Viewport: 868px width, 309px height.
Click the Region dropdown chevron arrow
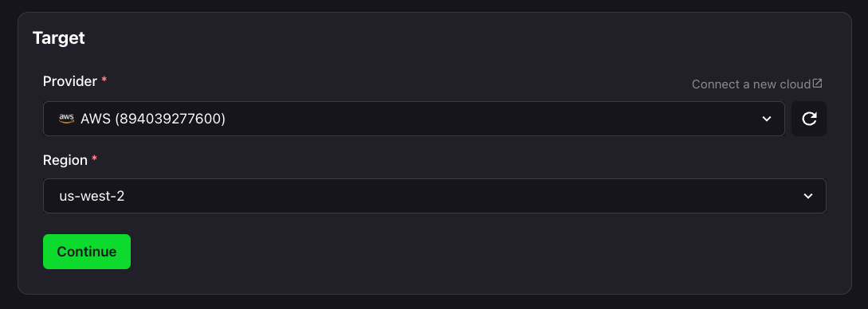[808, 196]
